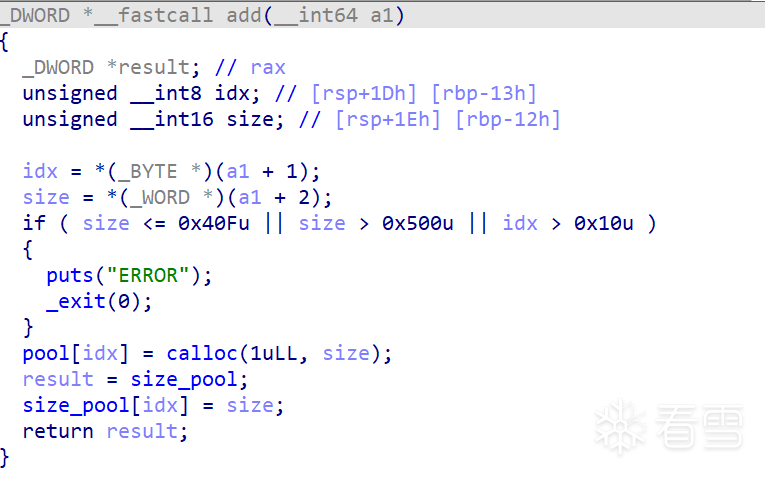Click the "ERROR" string literal
The height and width of the screenshot is (479, 765).
click(148, 276)
